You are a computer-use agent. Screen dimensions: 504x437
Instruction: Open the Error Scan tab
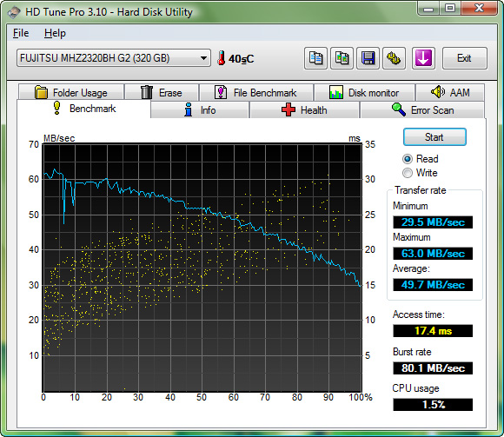click(x=422, y=110)
